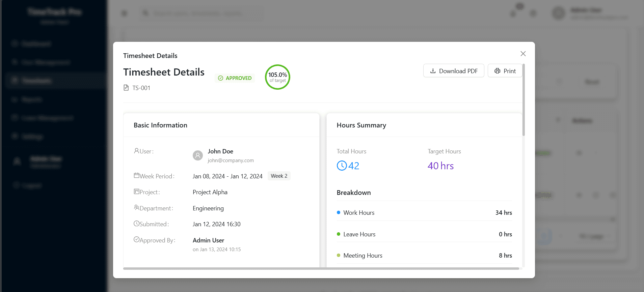The width and height of the screenshot is (644, 292).
Task: Click the john@company.com email
Action: coord(231,160)
